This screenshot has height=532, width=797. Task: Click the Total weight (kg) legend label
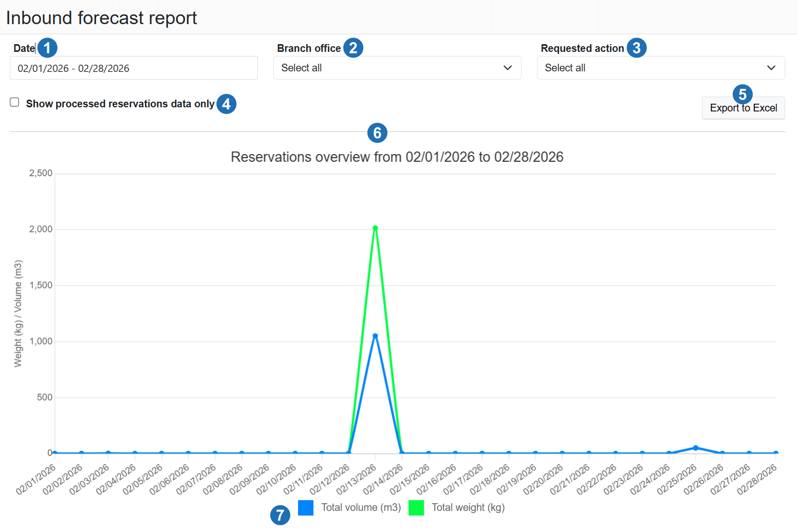point(468,508)
